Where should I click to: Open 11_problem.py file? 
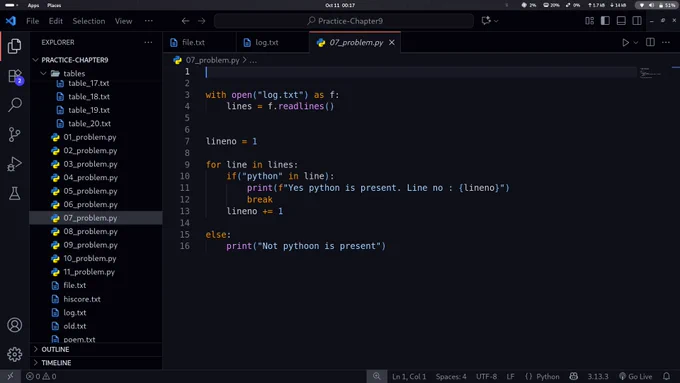click(x=89, y=272)
